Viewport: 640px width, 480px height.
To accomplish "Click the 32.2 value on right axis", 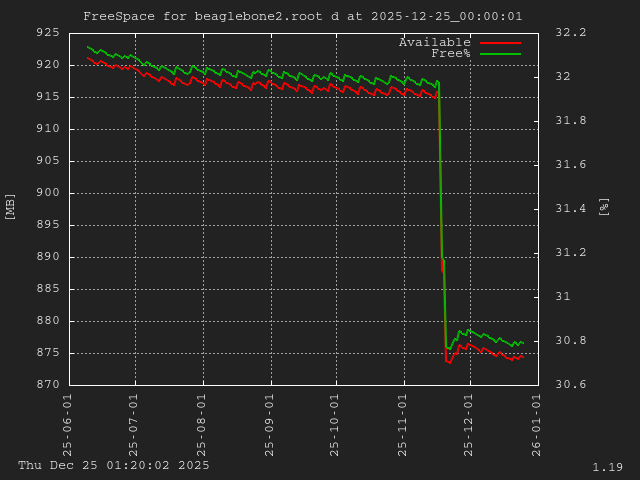I will 570,33.
